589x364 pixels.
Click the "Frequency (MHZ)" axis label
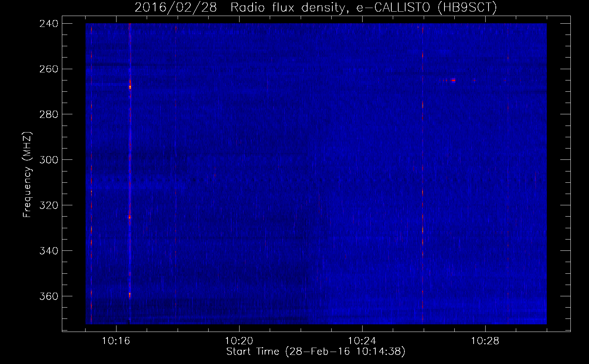pyautogui.click(x=27, y=175)
